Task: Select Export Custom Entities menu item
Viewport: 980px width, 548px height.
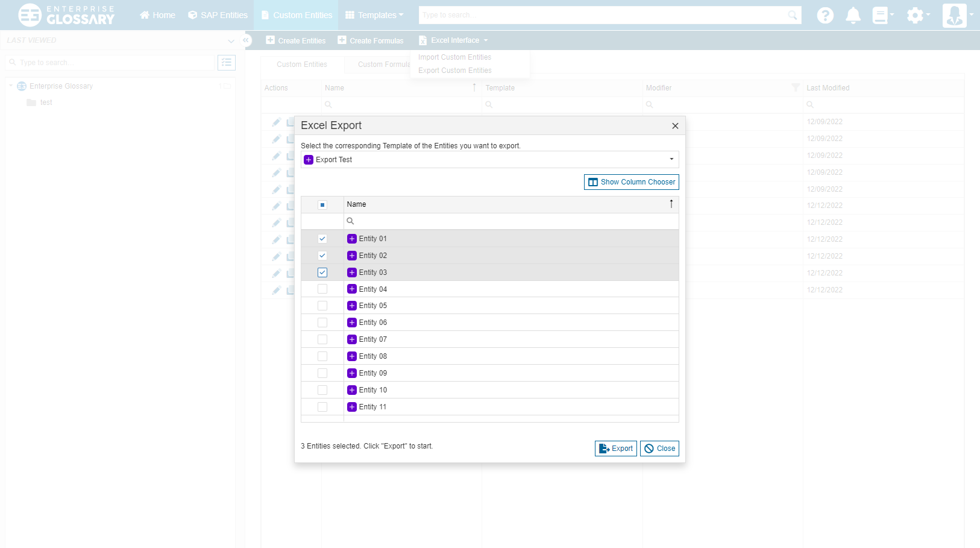Action: pyautogui.click(x=455, y=71)
